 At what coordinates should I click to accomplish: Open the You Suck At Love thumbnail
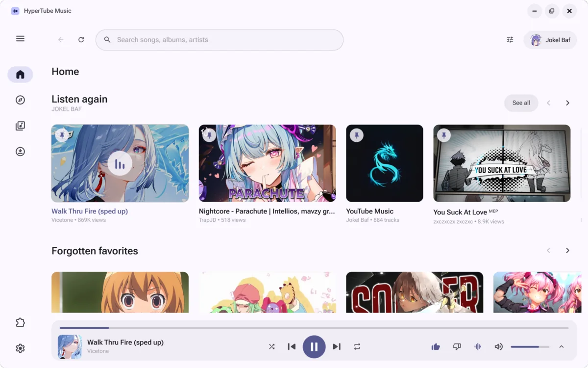click(502, 163)
